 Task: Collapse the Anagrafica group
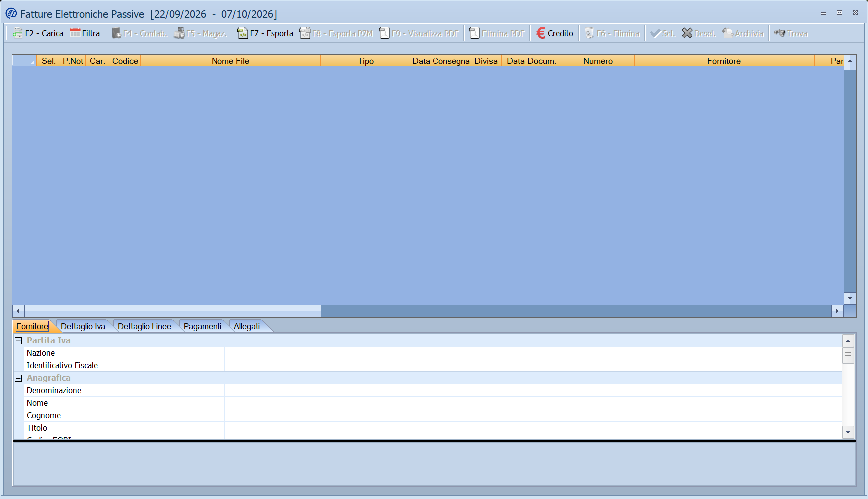click(x=18, y=378)
